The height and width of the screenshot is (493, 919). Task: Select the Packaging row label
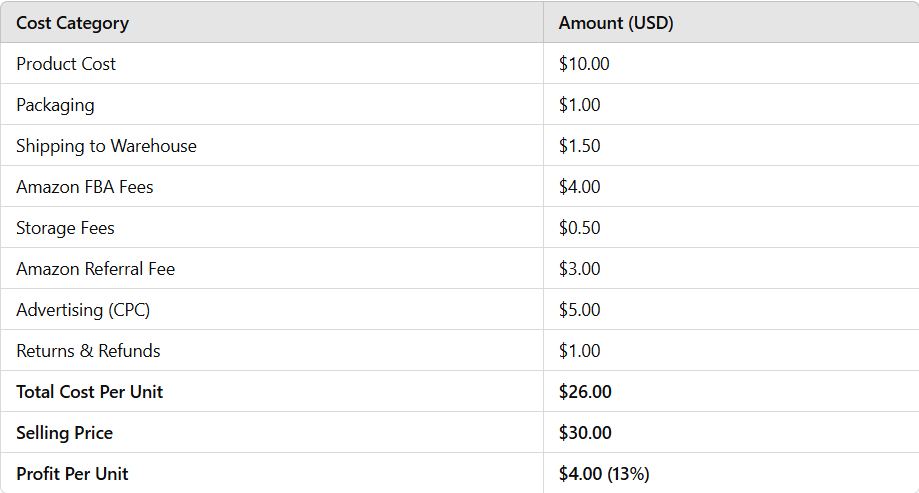tap(55, 105)
